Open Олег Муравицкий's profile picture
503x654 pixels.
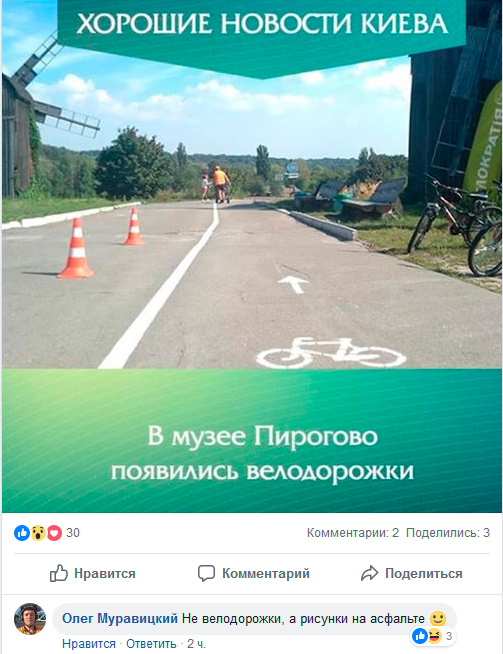[30, 619]
